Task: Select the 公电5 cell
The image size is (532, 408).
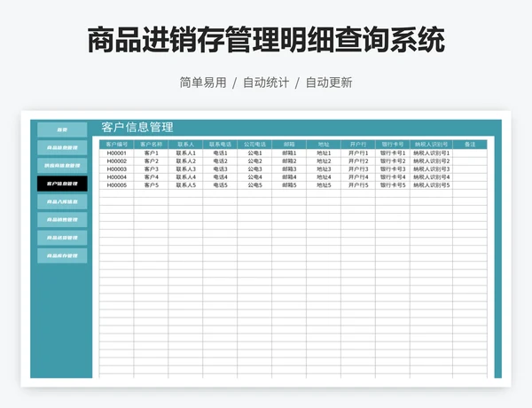Action: pos(254,185)
